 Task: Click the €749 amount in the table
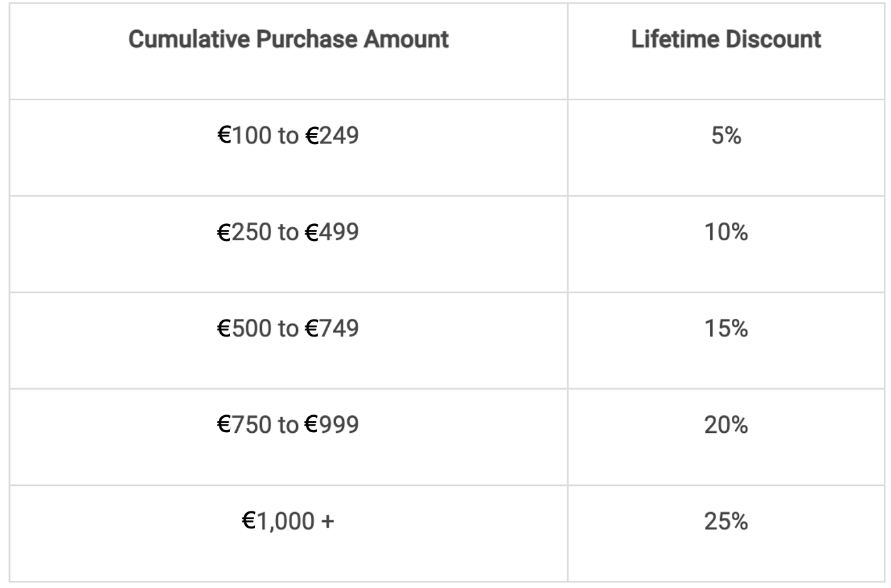click(x=333, y=328)
